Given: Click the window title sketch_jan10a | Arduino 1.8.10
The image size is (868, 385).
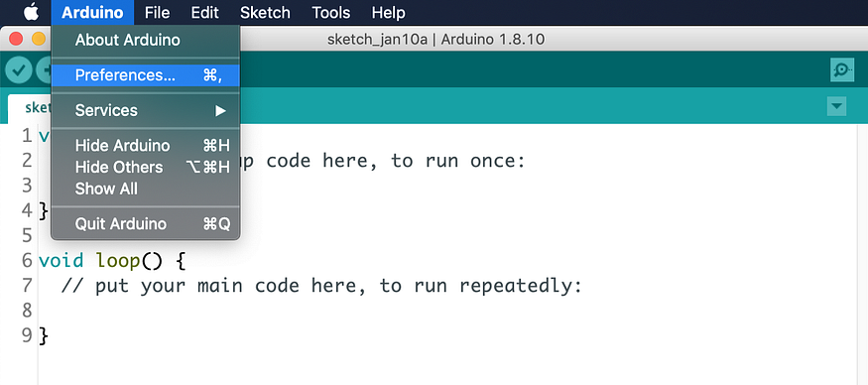Looking at the screenshot, I should 435,40.
